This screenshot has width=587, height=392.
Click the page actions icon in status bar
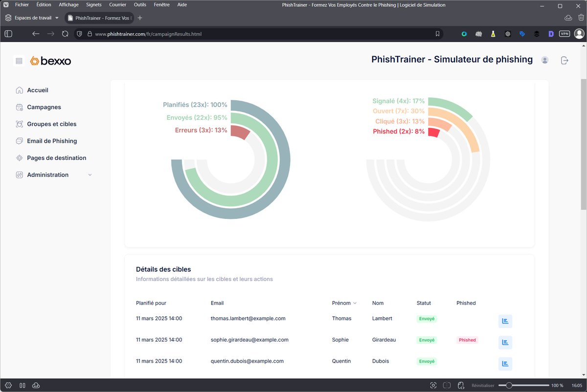[460, 385]
